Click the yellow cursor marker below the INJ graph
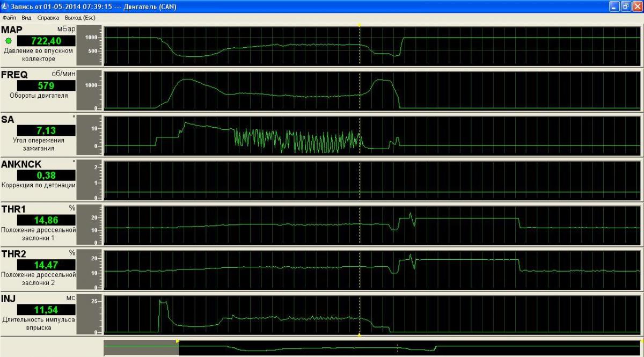Viewport: 644px width, 357px height. point(359,335)
